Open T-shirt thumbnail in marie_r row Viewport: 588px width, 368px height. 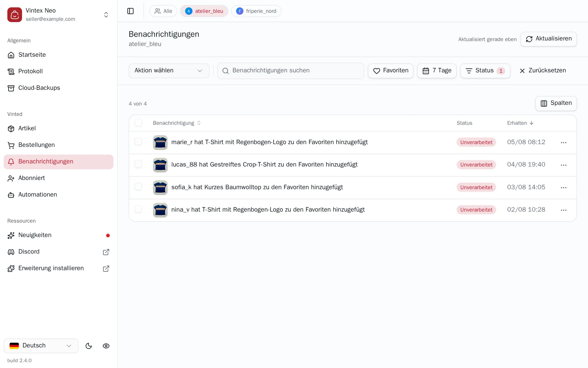(160, 143)
